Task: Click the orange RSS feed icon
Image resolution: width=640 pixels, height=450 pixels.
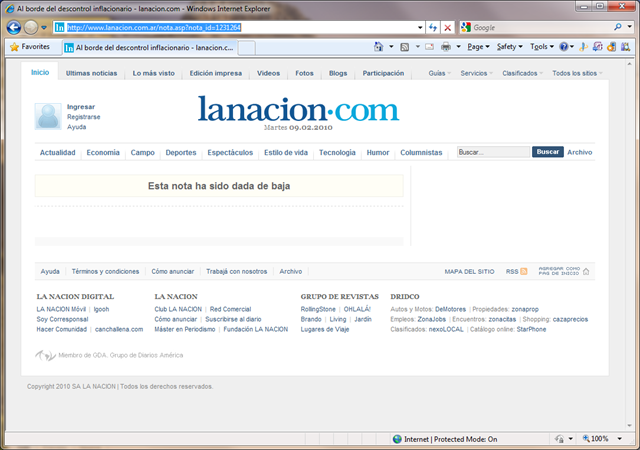Action: click(524, 271)
